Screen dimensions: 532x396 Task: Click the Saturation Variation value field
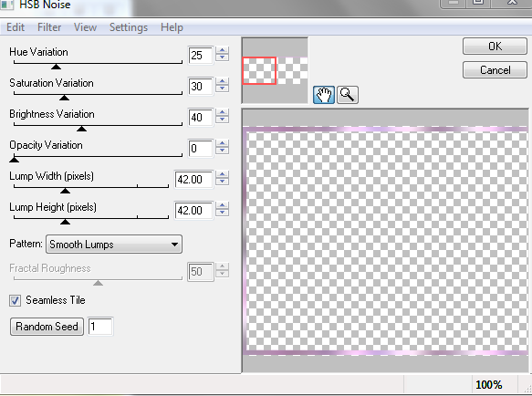click(x=201, y=86)
